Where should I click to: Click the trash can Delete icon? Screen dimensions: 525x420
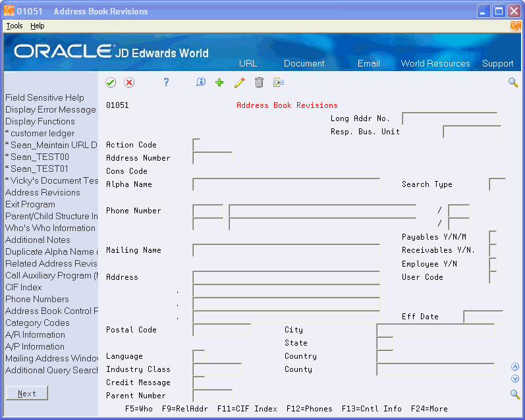click(x=259, y=82)
